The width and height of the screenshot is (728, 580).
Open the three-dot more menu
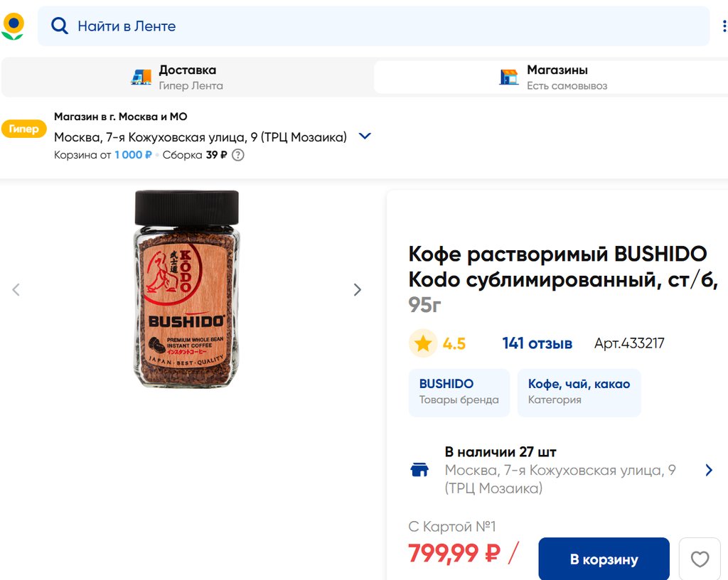tap(724, 26)
